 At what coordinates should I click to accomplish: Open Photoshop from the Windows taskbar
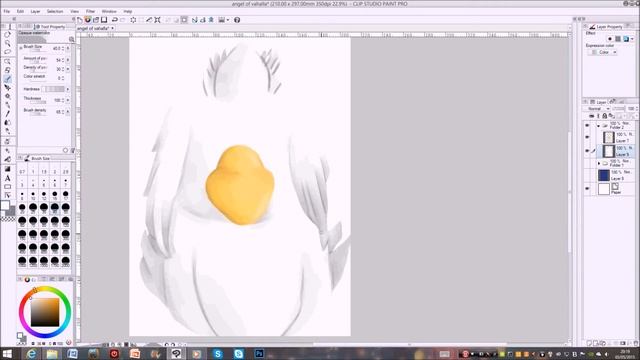tap(259, 353)
